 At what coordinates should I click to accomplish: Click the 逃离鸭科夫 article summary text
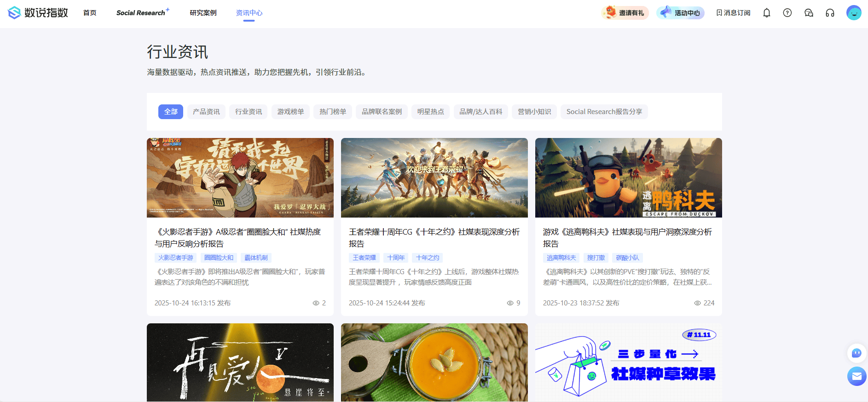click(628, 277)
